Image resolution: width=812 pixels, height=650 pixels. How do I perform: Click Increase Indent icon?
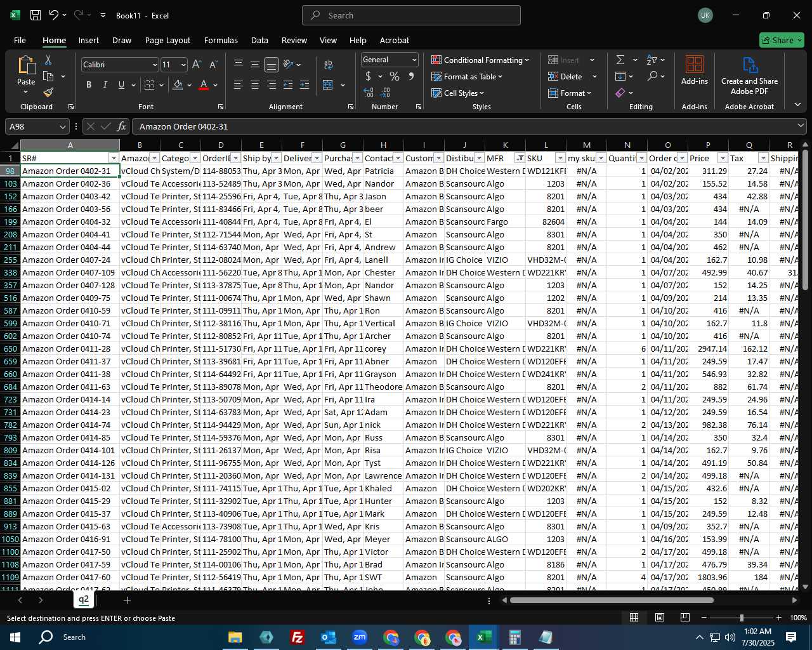(x=304, y=85)
